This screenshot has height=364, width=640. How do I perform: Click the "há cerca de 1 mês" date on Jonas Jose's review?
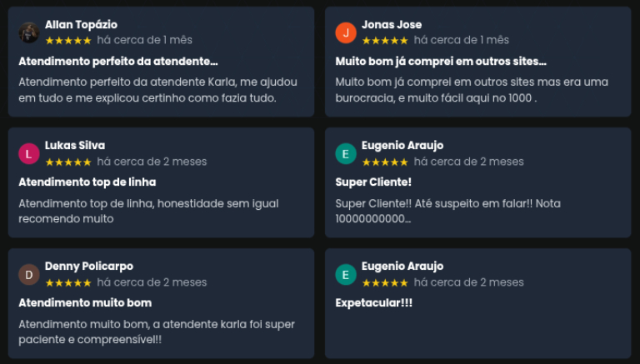tap(461, 40)
